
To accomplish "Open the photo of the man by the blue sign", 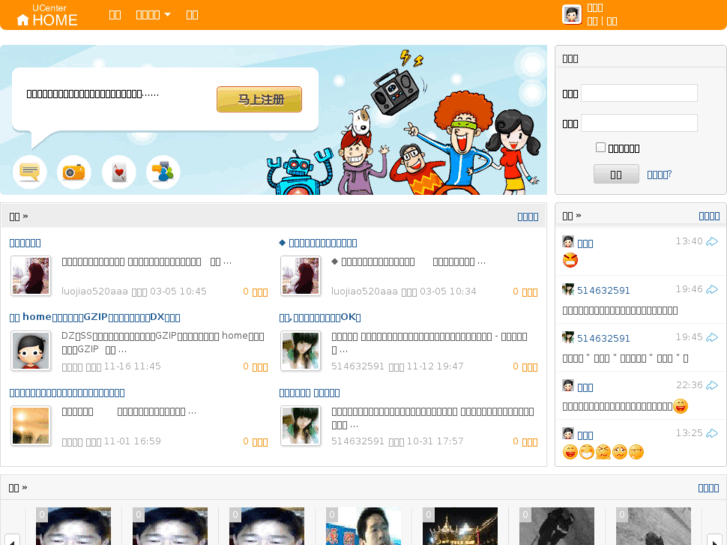I will click(364, 526).
